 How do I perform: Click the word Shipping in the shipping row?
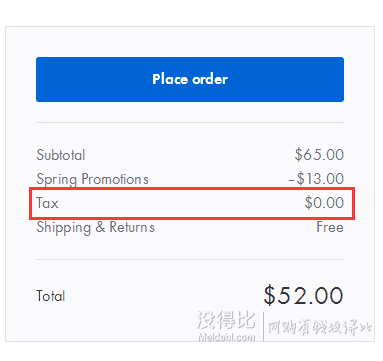64,228
